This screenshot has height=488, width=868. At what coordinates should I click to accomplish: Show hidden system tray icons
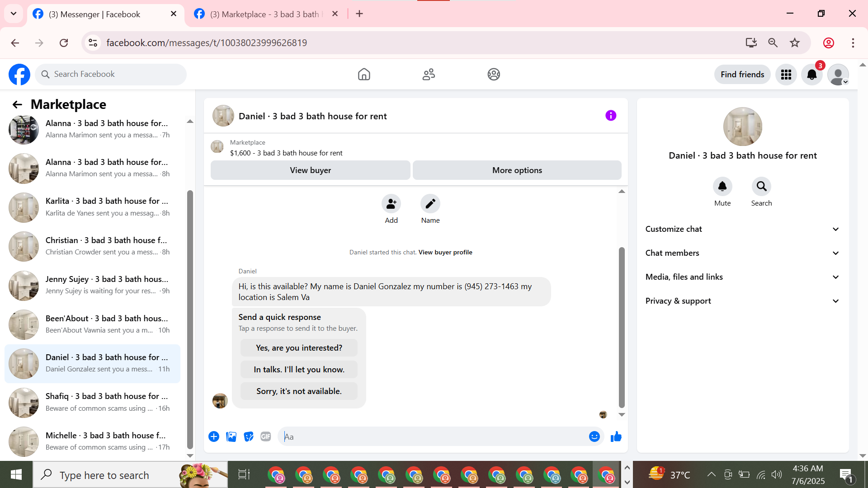point(711,474)
